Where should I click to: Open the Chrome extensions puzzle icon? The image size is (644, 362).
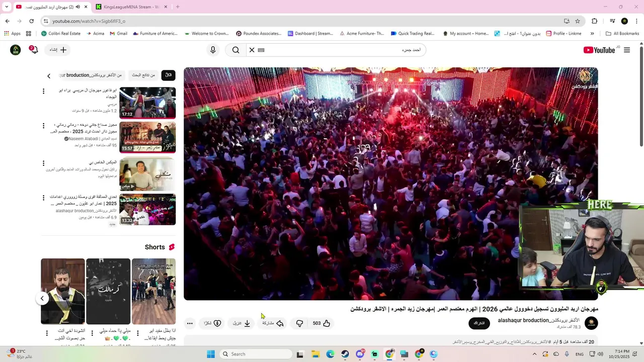pos(595,21)
